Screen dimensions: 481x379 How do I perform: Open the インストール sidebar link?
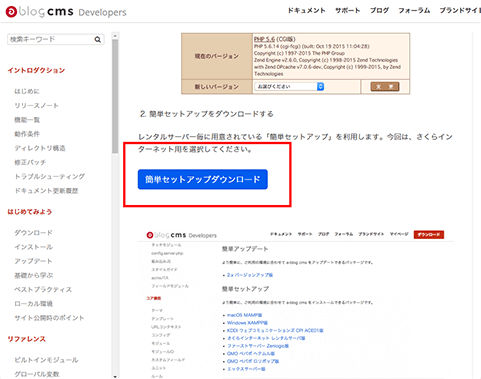tap(33, 247)
